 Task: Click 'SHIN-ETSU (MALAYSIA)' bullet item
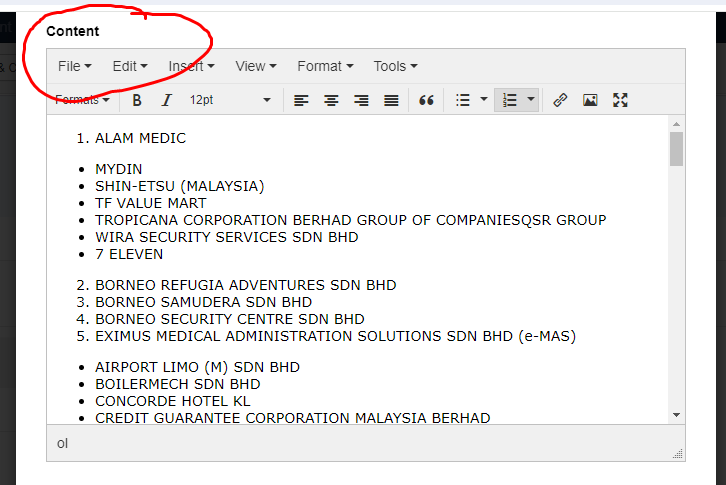tap(180, 186)
